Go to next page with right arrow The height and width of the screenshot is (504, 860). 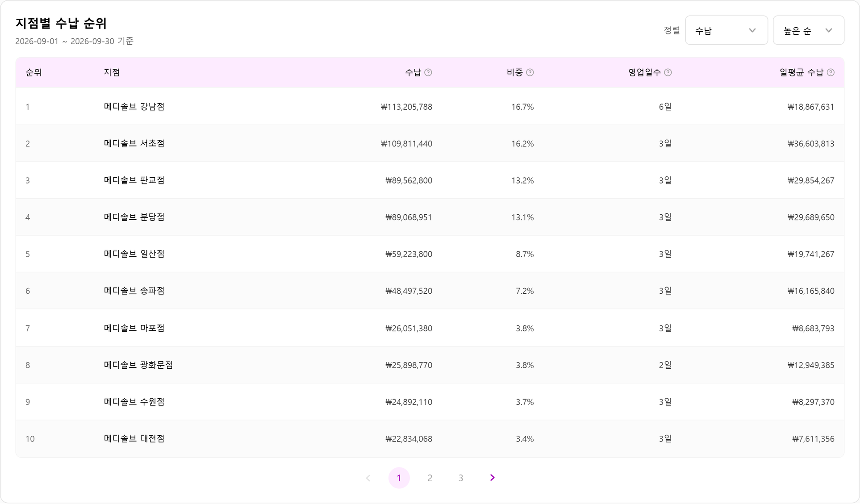[492, 478]
